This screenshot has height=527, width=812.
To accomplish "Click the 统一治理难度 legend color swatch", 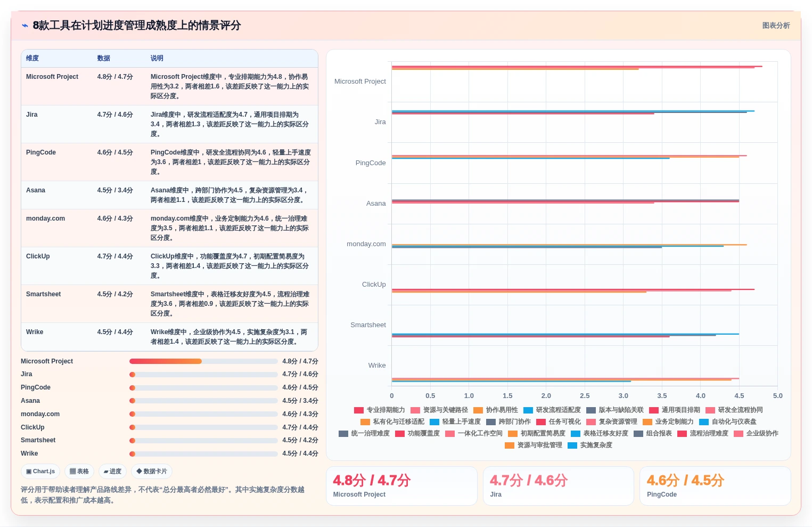I will (343, 434).
